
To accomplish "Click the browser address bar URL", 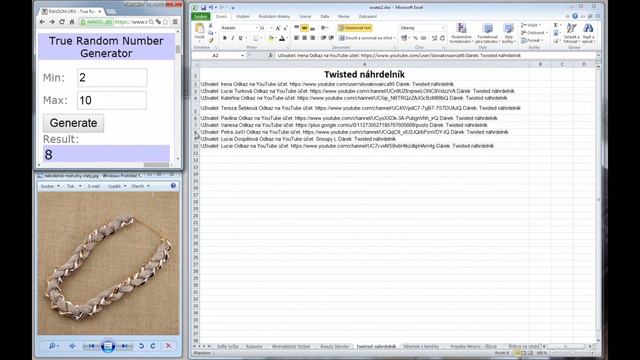I will (131, 22).
